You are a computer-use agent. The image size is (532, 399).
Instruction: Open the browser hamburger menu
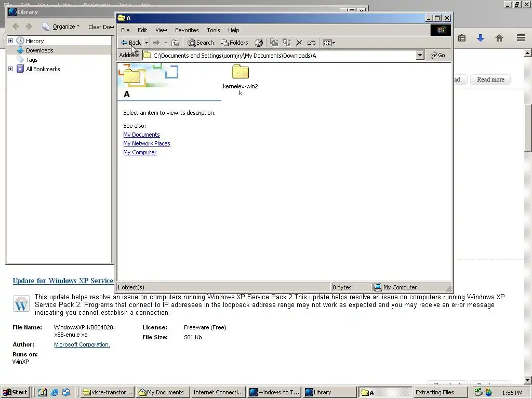(521, 37)
